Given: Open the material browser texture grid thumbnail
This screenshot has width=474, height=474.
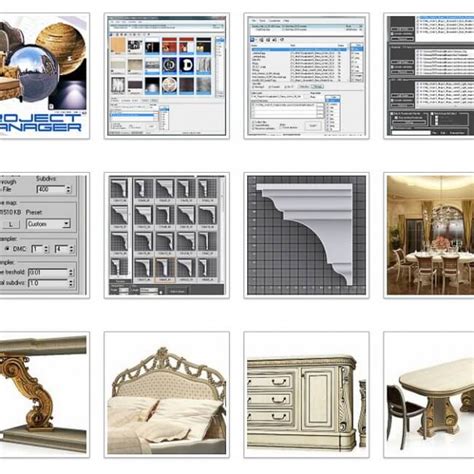Looking at the screenshot, I should click(x=166, y=76).
